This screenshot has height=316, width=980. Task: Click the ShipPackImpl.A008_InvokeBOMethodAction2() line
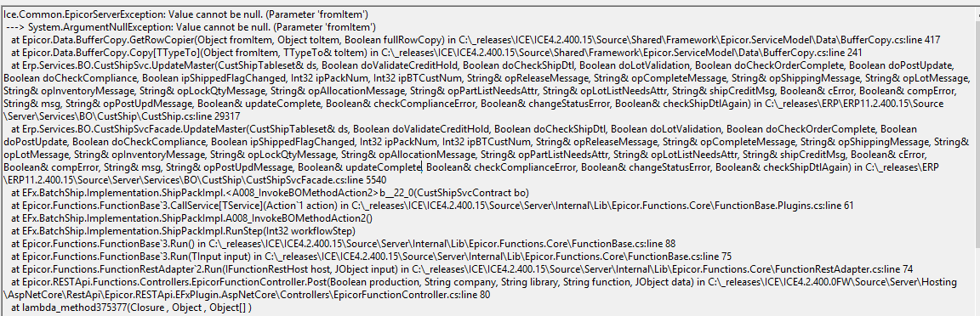click(x=192, y=217)
